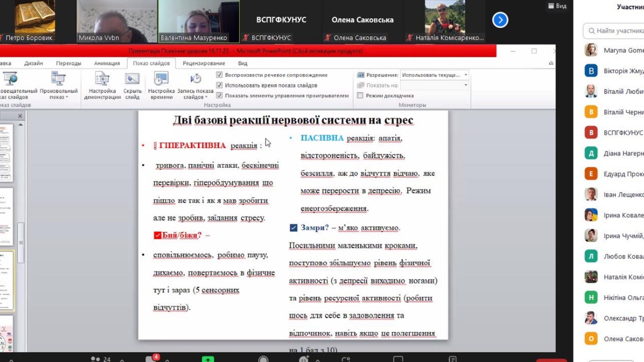Click participant name Наталія Комі in list
Viewport: 644px width, 362px height.
pyautogui.click(x=623, y=277)
